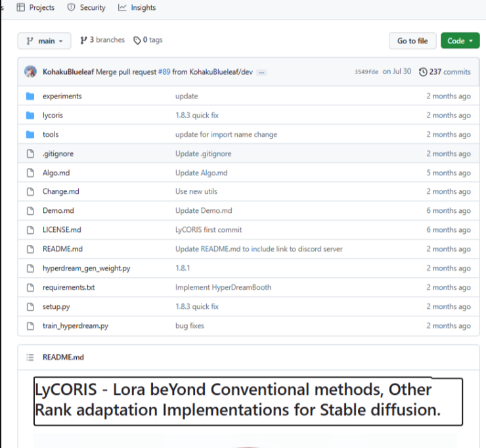Click the file icon beside README.md in the list

(30, 249)
